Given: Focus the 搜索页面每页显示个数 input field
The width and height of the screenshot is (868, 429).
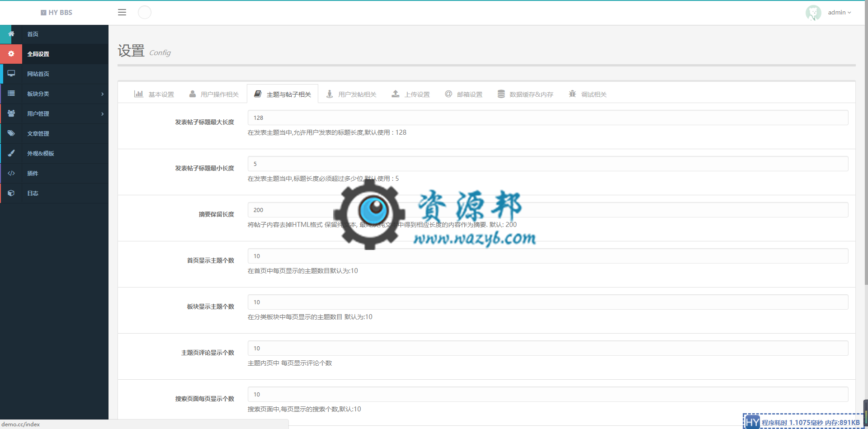Looking at the screenshot, I should 548,394.
